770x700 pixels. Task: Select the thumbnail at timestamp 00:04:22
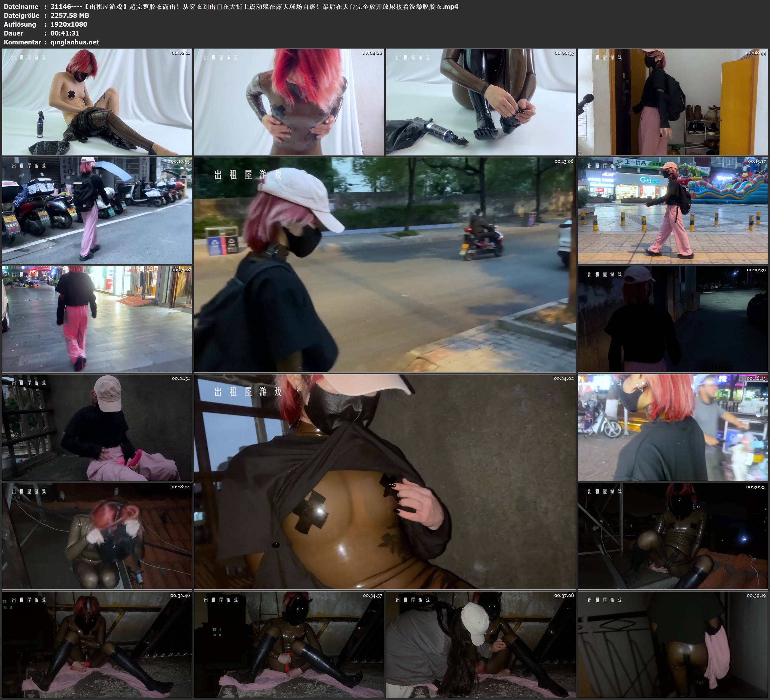tap(289, 102)
